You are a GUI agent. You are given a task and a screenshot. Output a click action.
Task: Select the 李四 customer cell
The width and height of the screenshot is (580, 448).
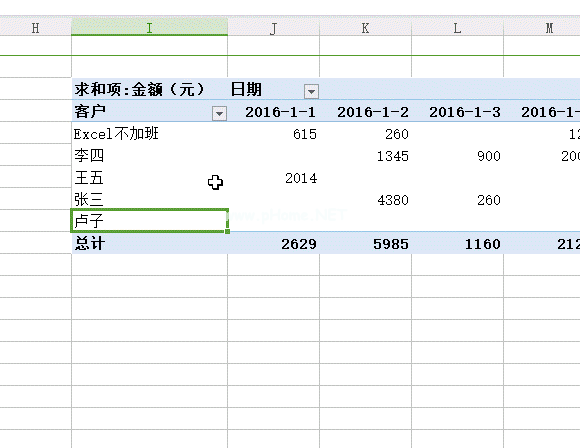(149, 155)
